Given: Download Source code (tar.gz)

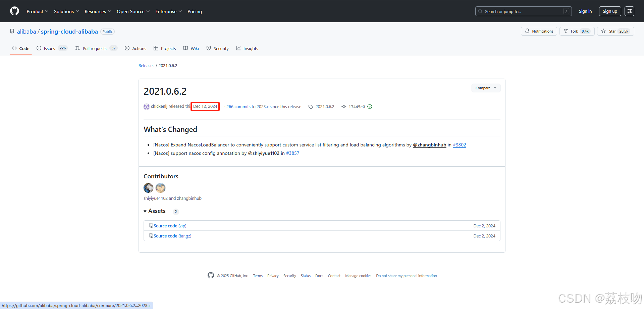Looking at the screenshot, I should pos(172,236).
